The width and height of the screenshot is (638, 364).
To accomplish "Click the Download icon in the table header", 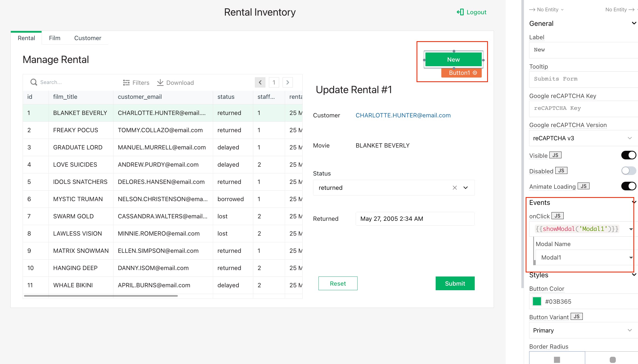I will [160, 82].
